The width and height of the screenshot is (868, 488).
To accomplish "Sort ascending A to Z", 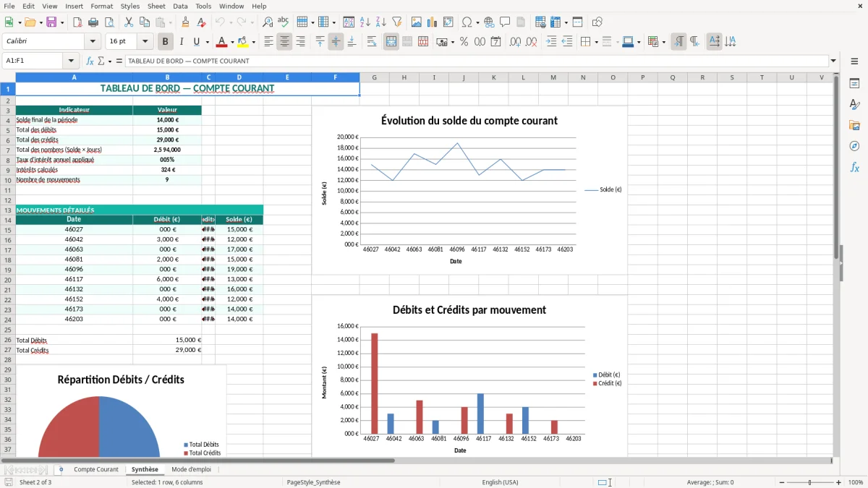I will click(365, 22).
